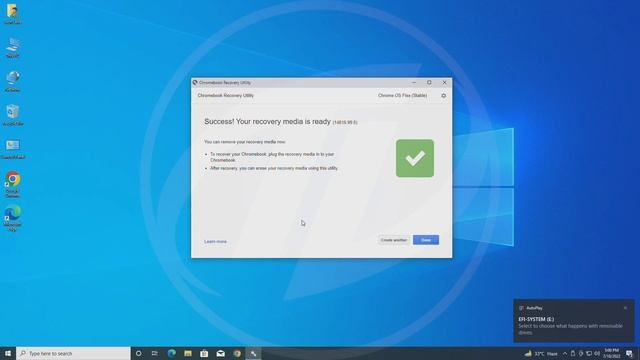Click the green success checkmark image

point(415,158)
